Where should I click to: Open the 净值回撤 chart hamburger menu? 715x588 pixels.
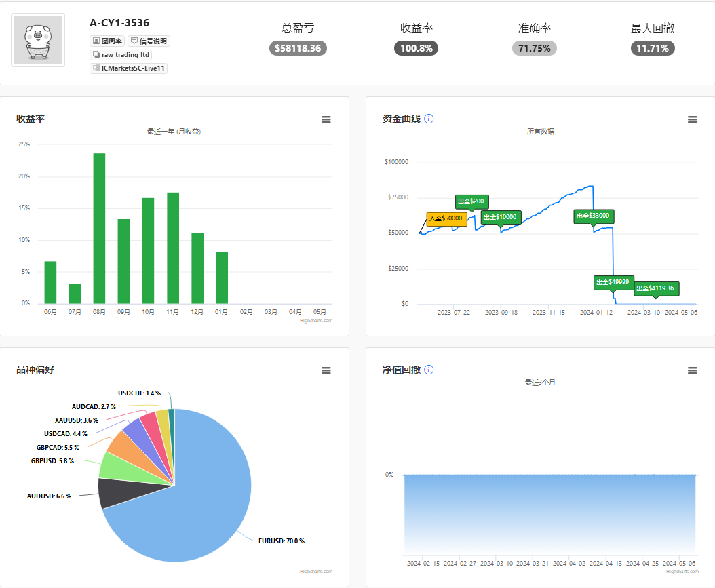coord(692,370)
